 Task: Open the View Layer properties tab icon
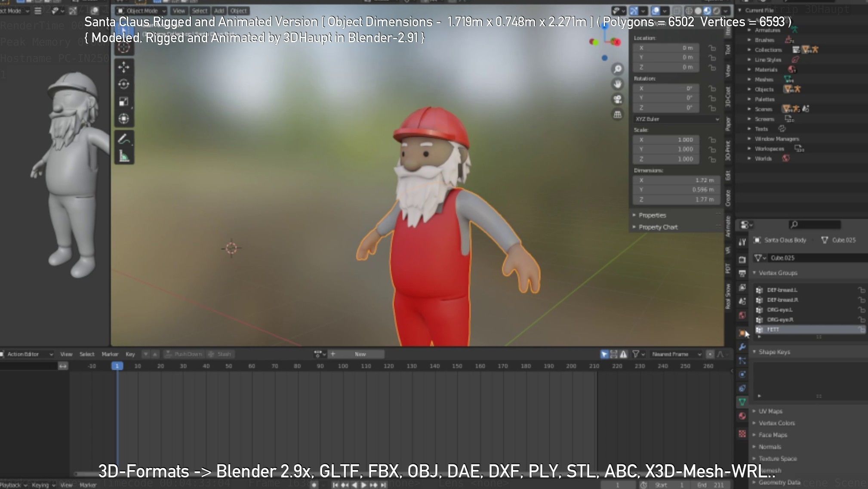click(x=742, y=287)
